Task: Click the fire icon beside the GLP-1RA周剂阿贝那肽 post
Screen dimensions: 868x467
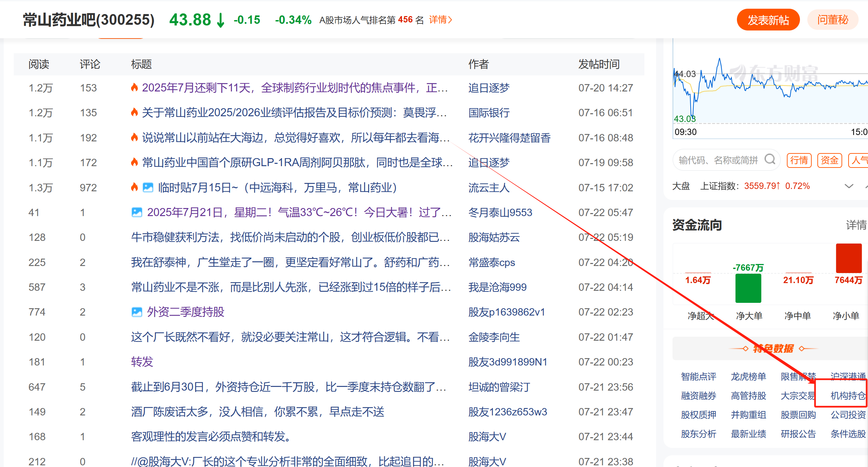Action: [134, 162]
